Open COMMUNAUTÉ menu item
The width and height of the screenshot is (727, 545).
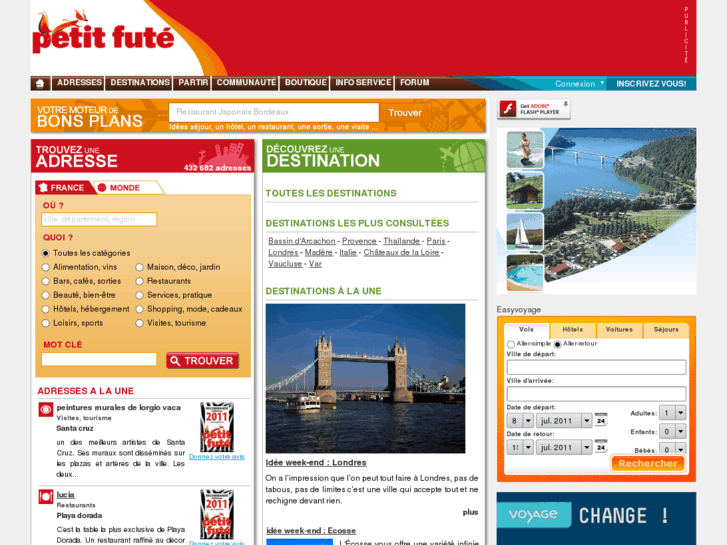click(x=246, y=83)
